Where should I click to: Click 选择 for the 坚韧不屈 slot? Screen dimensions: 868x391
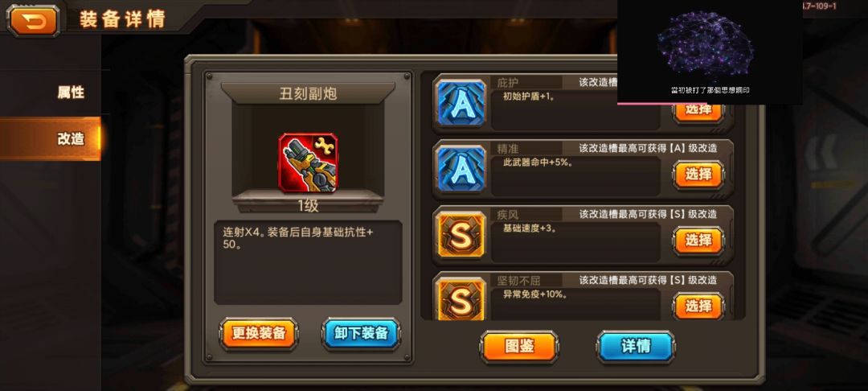698,307
